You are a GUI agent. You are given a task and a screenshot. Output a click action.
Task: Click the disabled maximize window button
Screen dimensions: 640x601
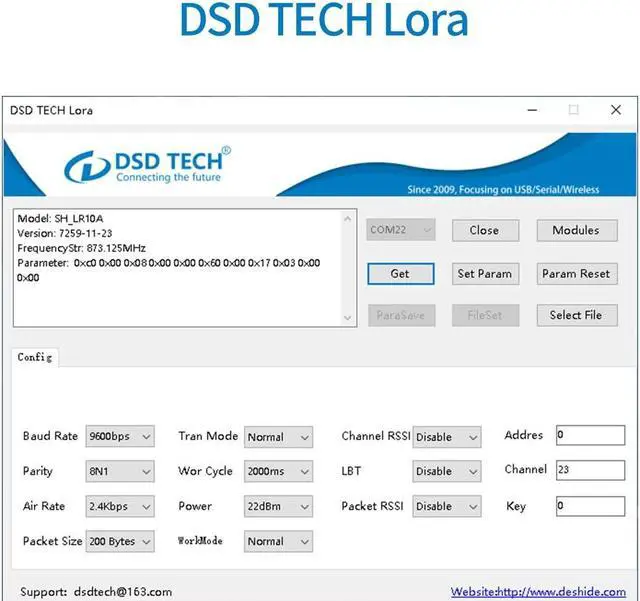[x=573, y=110]
